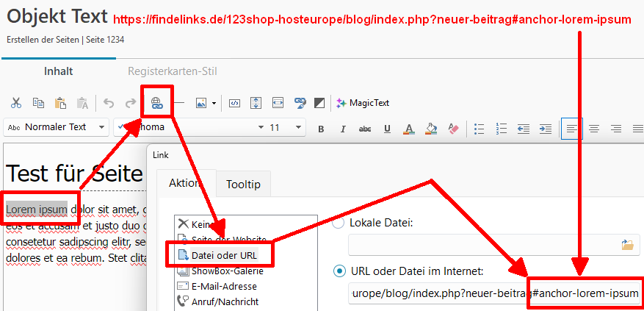Viewport: 644px width, 311px height.
Task: Open MagicText assistant
Action: tap(363, 103)
